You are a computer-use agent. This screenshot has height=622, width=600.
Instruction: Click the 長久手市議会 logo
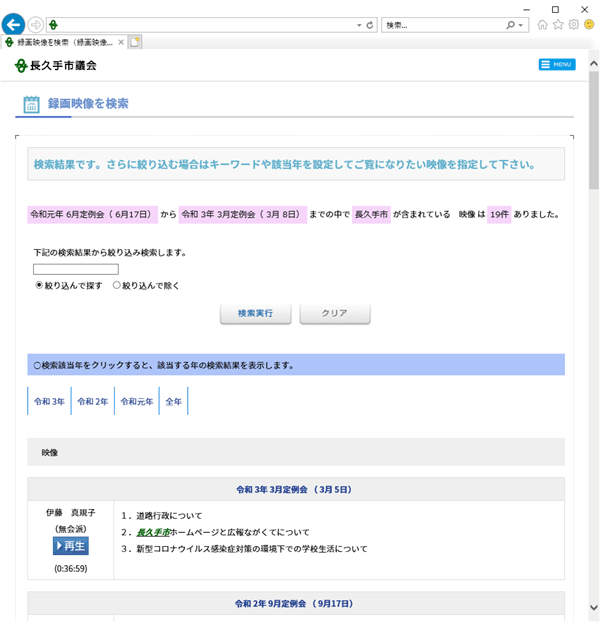pyautogui.click(x=56, y=65)
